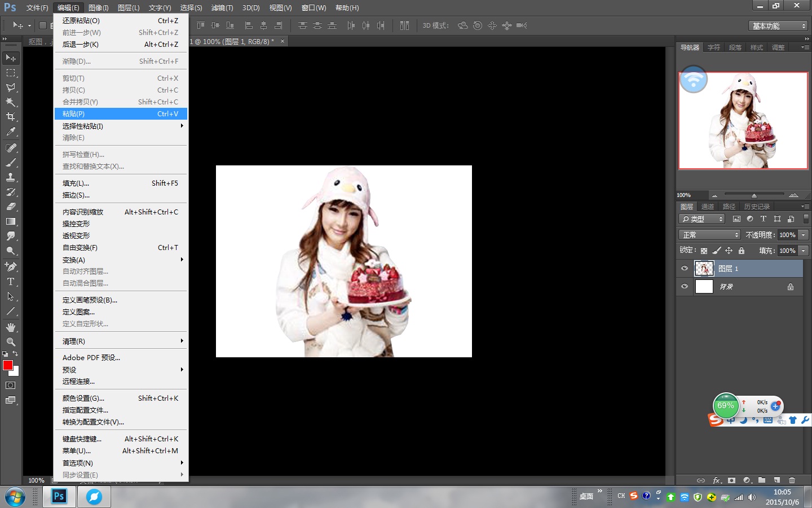Select the Horizontal Type tool
The image size is (812, 508).
click(x=11, y=282)
